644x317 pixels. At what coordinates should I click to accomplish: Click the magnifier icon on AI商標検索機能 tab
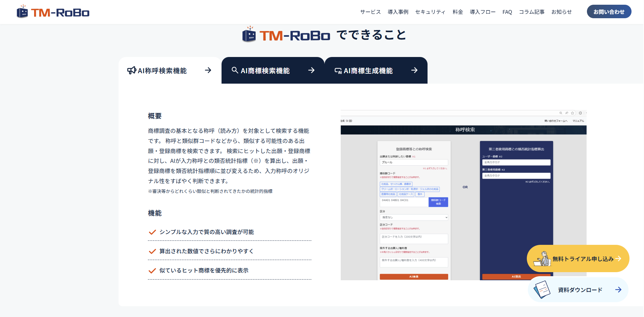coord(235,70)
